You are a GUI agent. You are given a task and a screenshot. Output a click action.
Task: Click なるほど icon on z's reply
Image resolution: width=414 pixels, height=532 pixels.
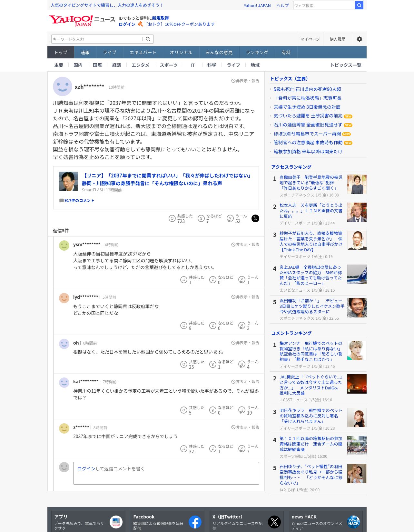(x=213, y=449)
